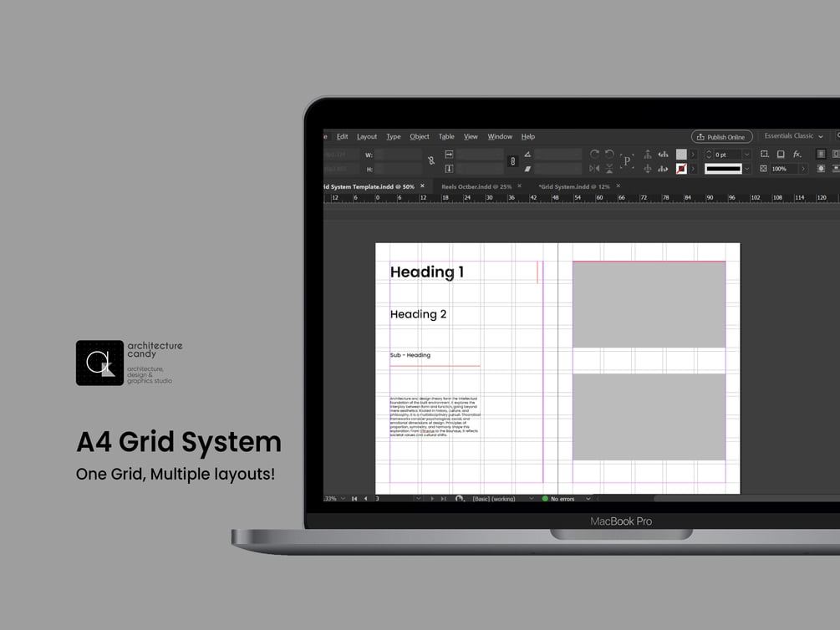This screenshot has height=630, width=840.
Task: Click the fill color swatch
Action: point(681,155)
